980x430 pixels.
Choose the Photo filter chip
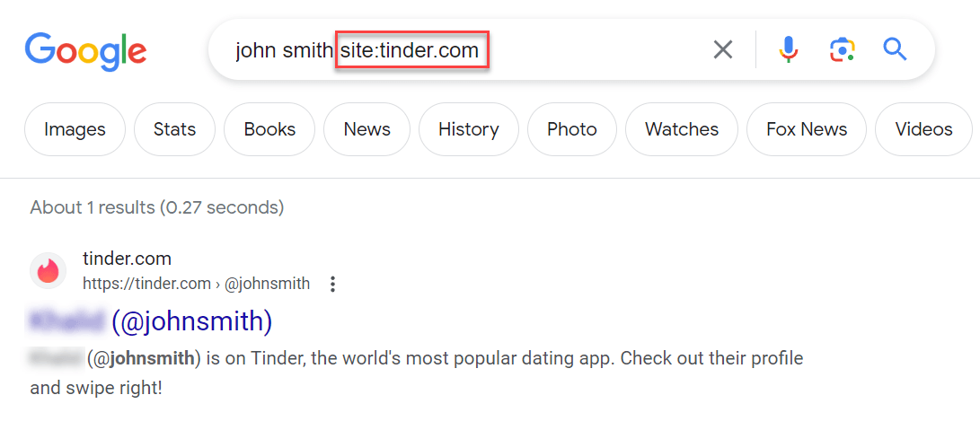coord(572,129)
